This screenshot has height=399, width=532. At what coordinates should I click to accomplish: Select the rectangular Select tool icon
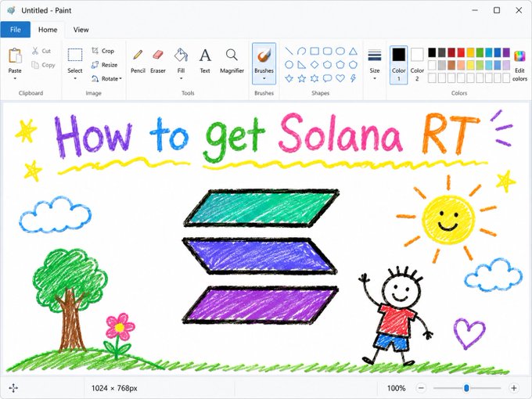(x=75, y=55)
